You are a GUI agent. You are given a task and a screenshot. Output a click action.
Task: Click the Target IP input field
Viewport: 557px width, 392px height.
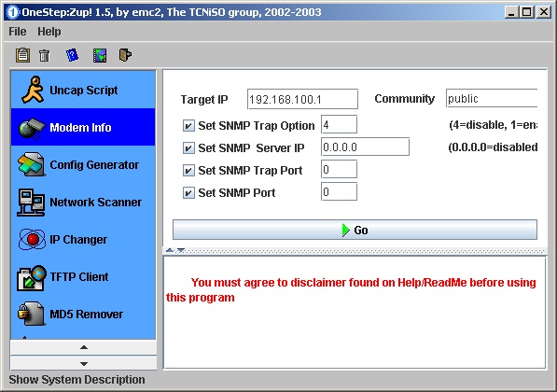(302, 99)
